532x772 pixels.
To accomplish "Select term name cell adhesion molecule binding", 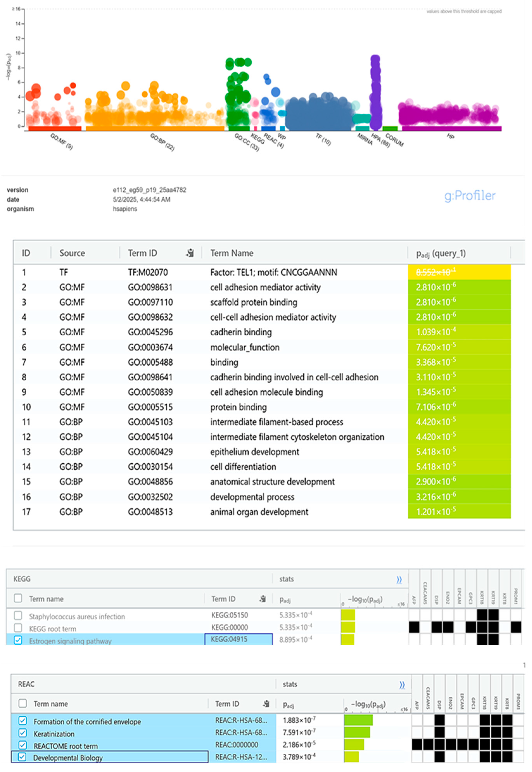I will tap(266, 392).
